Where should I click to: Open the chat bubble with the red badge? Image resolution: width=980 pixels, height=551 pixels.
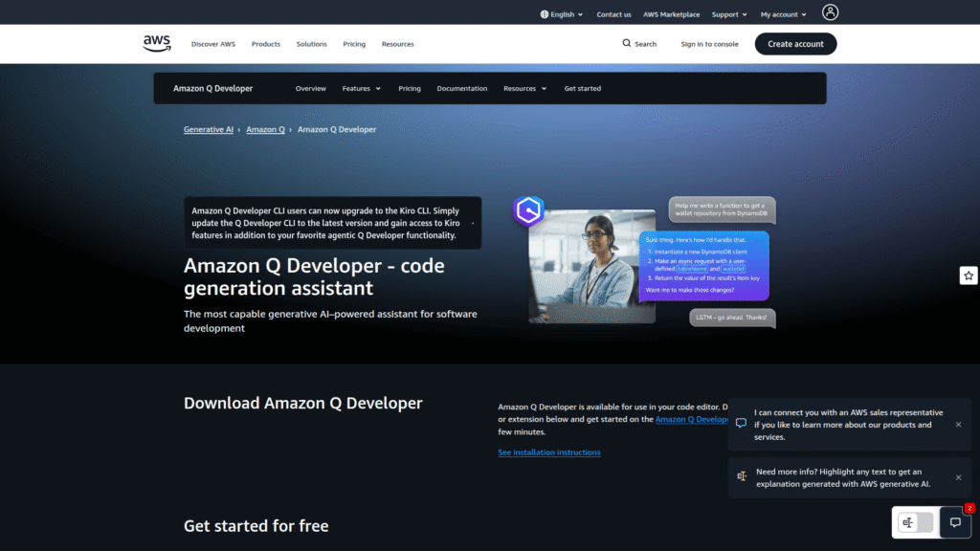[955, 522]
